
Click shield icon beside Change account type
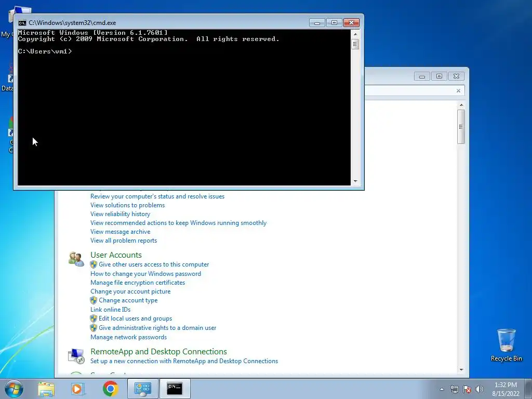point(94,300)
